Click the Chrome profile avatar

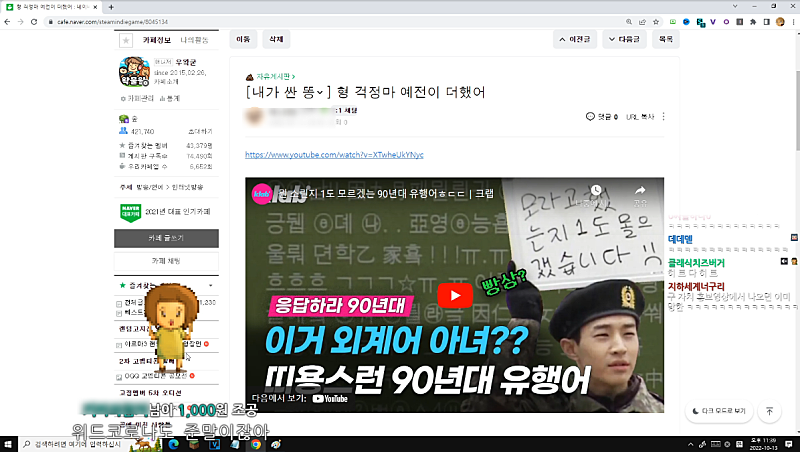(x=780, y=22)
